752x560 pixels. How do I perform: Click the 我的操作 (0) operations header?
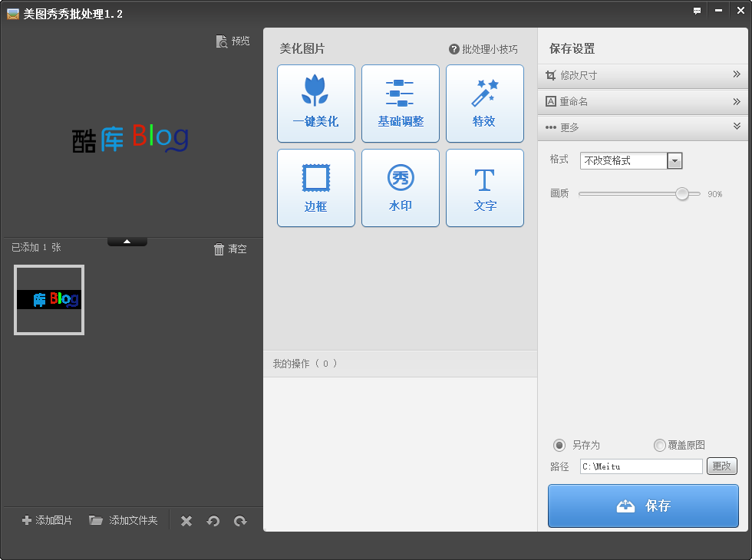pos(400,364)
